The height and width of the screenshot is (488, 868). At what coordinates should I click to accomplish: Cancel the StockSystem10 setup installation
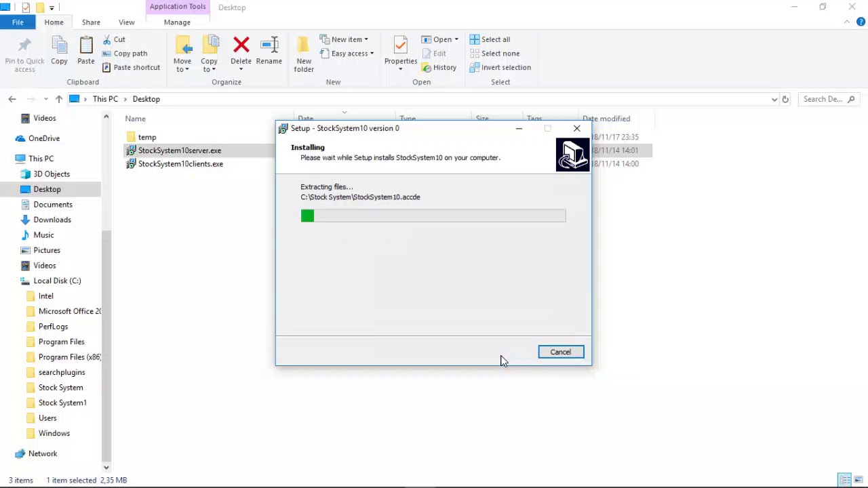click(561, 352)
